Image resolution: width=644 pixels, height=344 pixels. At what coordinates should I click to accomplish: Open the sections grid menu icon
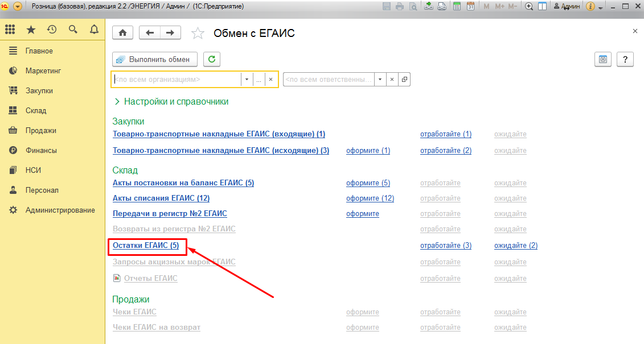click(x=10, y=30)
